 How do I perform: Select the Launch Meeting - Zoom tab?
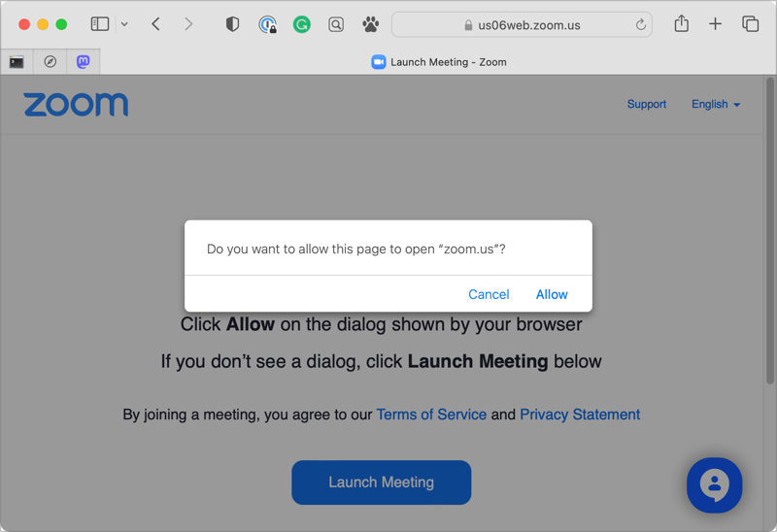click(439, 62)
